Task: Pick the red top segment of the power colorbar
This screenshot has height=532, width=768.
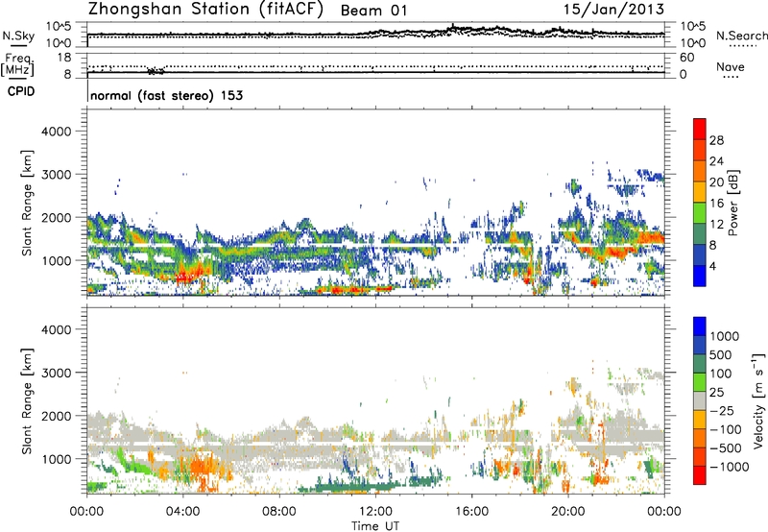Action: 700,130
